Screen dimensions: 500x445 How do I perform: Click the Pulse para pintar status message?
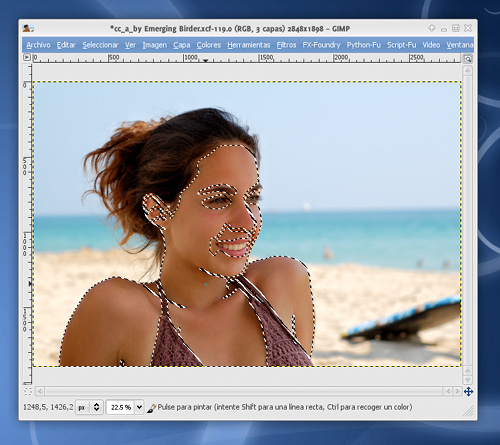[285, 407]
